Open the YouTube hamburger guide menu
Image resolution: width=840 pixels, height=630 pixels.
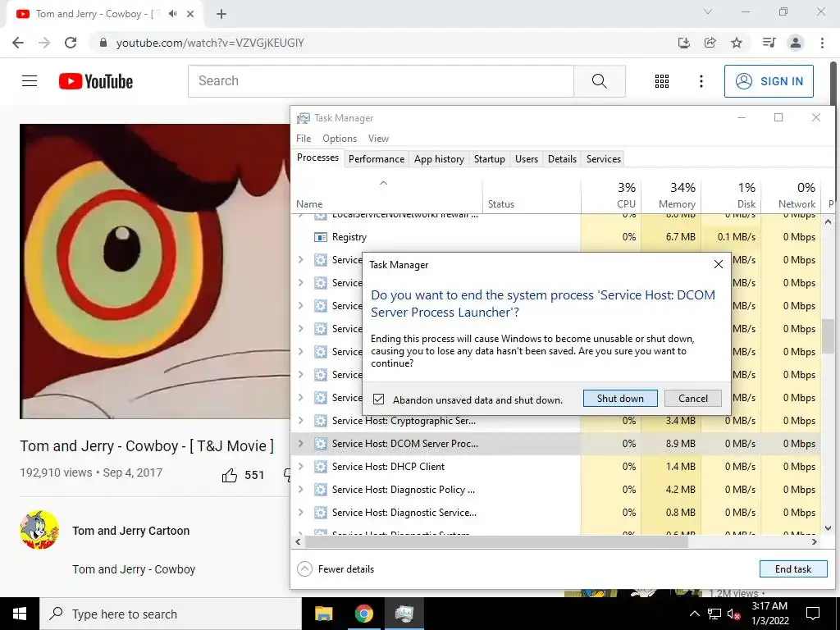[x=30, y=81]
